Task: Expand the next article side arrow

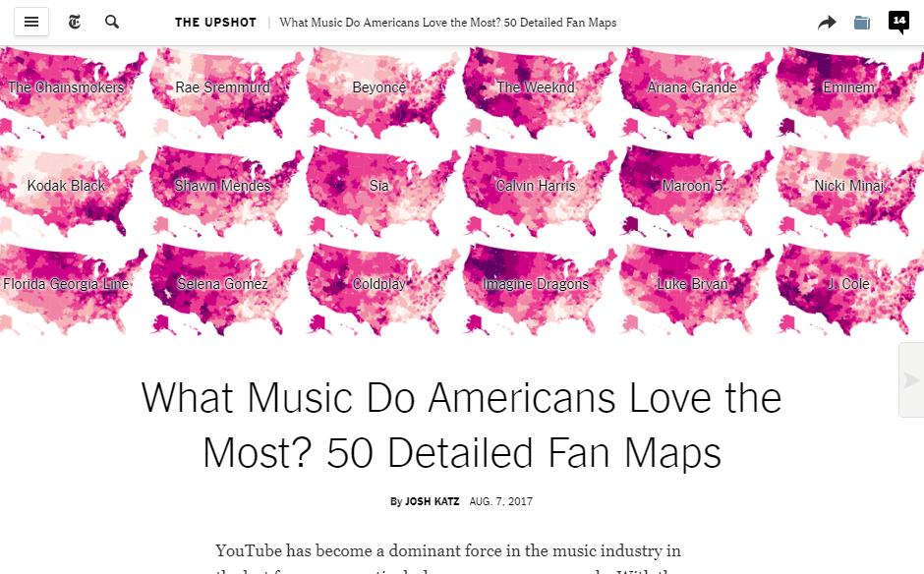Action: [x=912, y=380]
